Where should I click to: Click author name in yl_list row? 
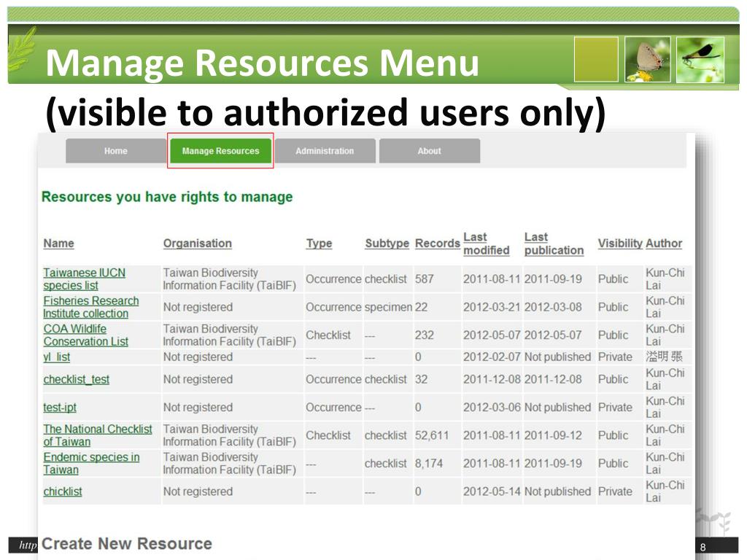point(664,357)
